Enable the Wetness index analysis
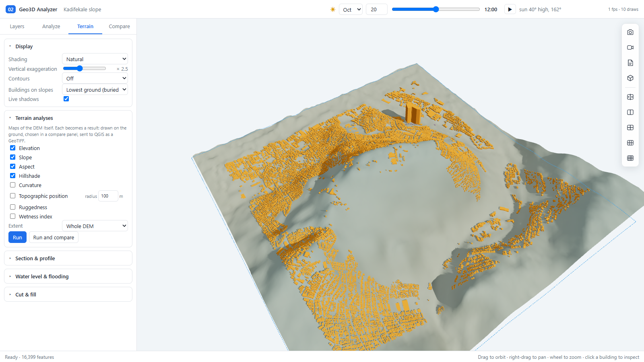The image size is (644, 362). tap(13, 216)
